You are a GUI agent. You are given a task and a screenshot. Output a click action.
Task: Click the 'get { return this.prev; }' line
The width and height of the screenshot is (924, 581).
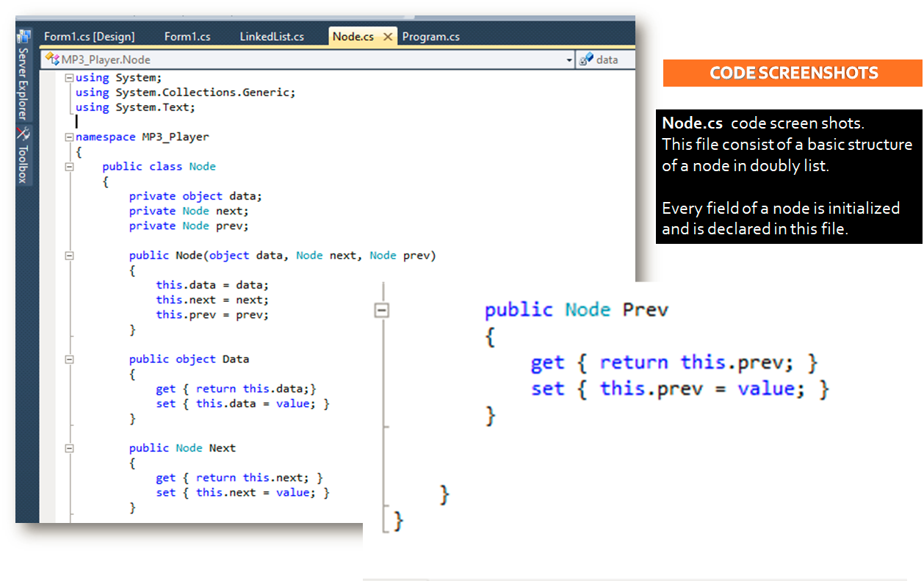pos(674,363)
